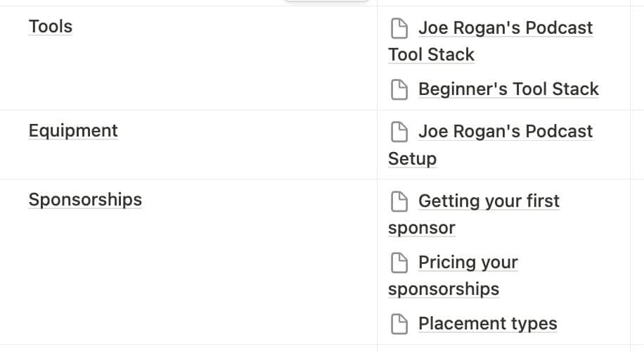Select the narrow last-column cell in Equipment row
644x352 pixels.
coord(637,145)
